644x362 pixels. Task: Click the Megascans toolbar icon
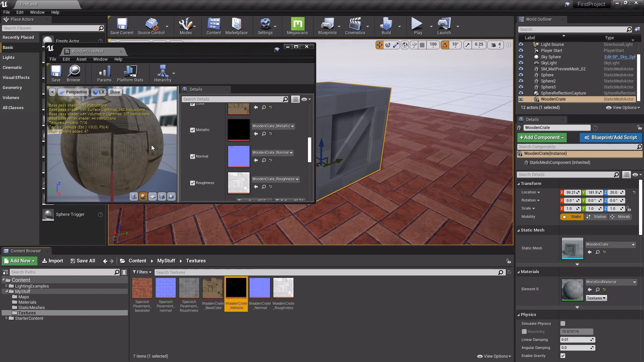tap(297, 26)
